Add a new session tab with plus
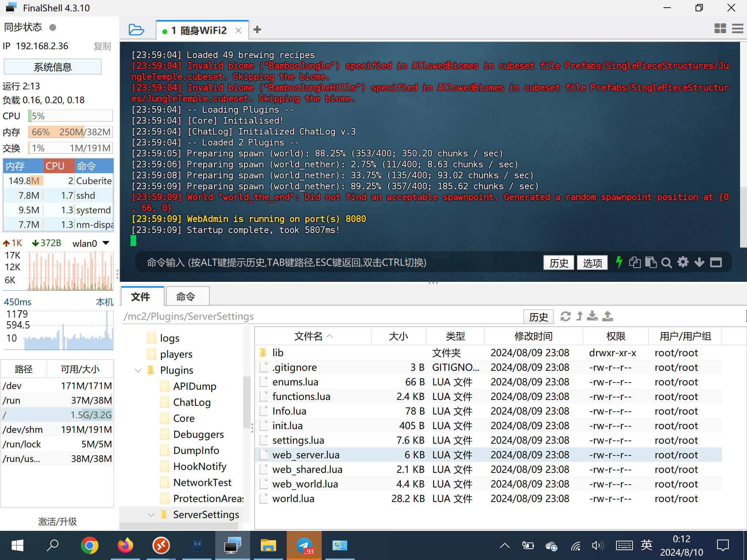 [257, 30]
